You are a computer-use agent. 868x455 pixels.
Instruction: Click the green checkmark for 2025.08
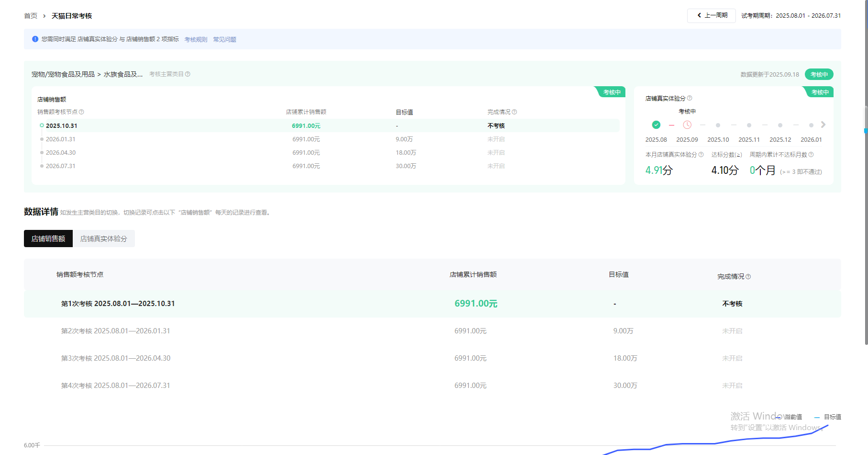(656, 125)
